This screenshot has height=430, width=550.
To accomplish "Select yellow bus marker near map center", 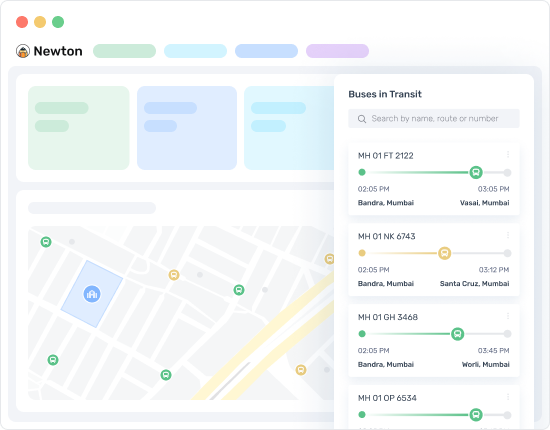I will pos(174,275).
